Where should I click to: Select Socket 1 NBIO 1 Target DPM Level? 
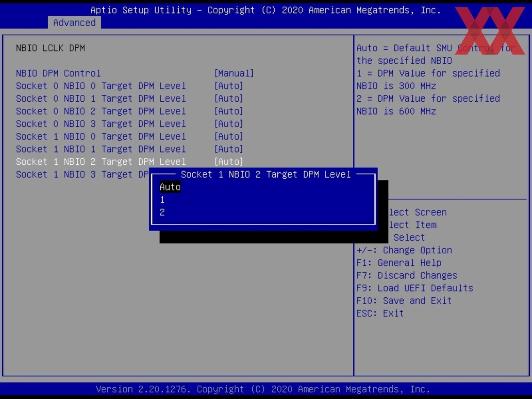click(x=101, y=149)
